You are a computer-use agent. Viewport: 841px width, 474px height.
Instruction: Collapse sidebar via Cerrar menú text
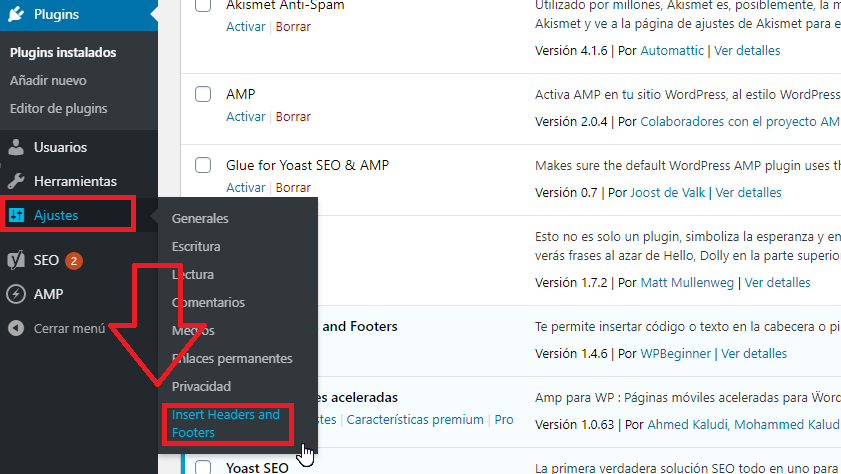tap(70, 328)
